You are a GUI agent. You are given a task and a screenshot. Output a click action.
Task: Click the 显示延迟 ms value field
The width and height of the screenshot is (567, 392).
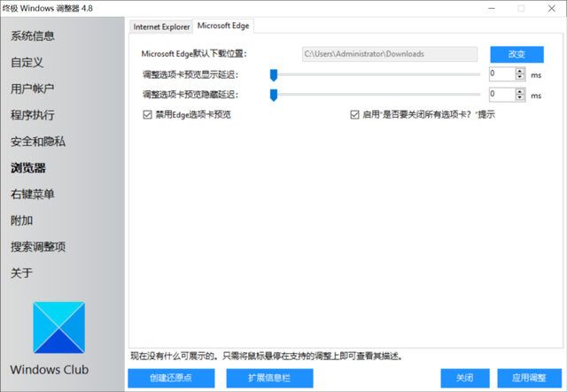point(502,74)
